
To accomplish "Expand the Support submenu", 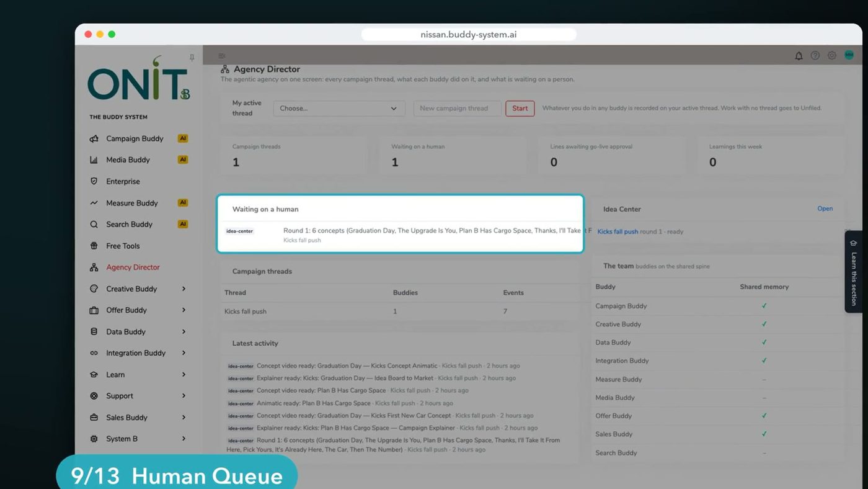I will tap(184, 396).
